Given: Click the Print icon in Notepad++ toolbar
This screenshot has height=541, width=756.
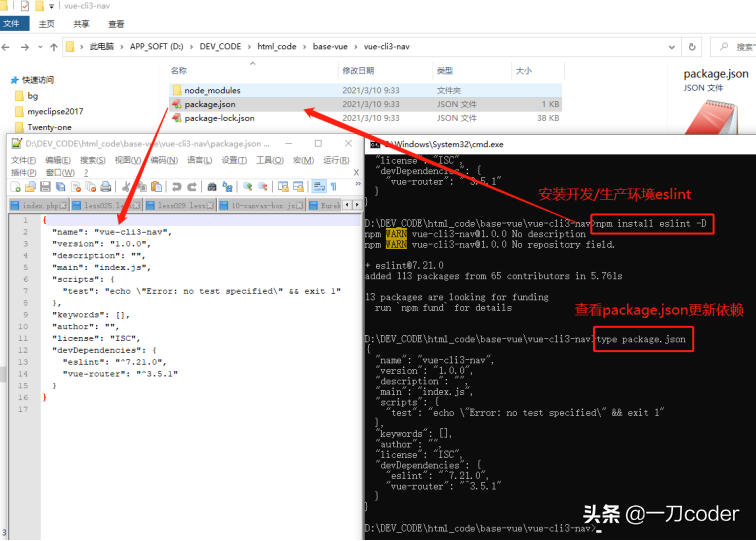Looking at the screenshot, I should (x=106, y=187).
